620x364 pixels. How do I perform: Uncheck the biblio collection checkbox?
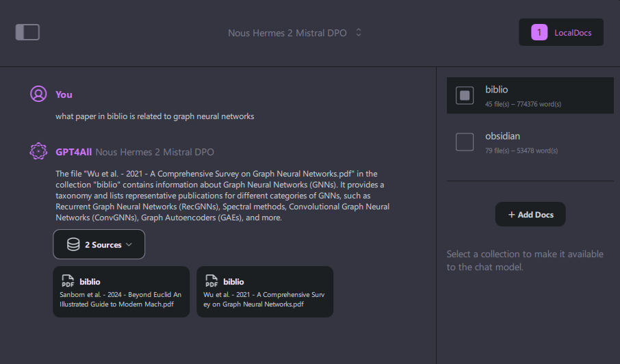coord(465,96)
